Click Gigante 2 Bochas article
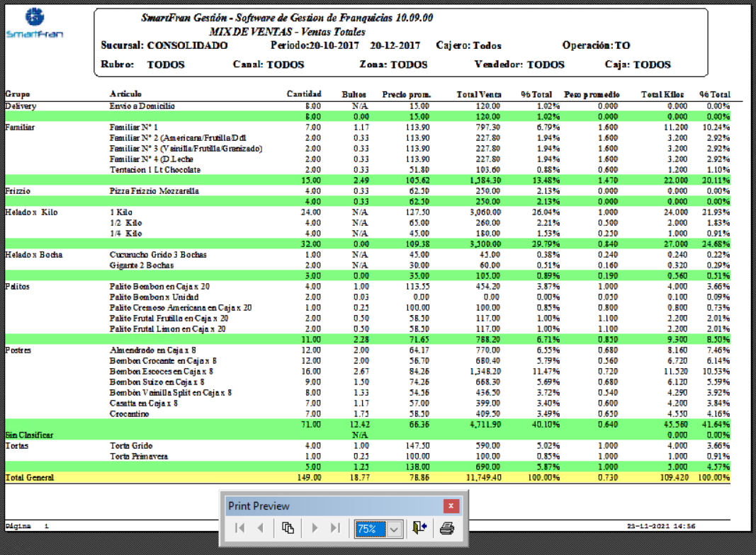Viewport: 756px width, 555px height. [142, 265]
